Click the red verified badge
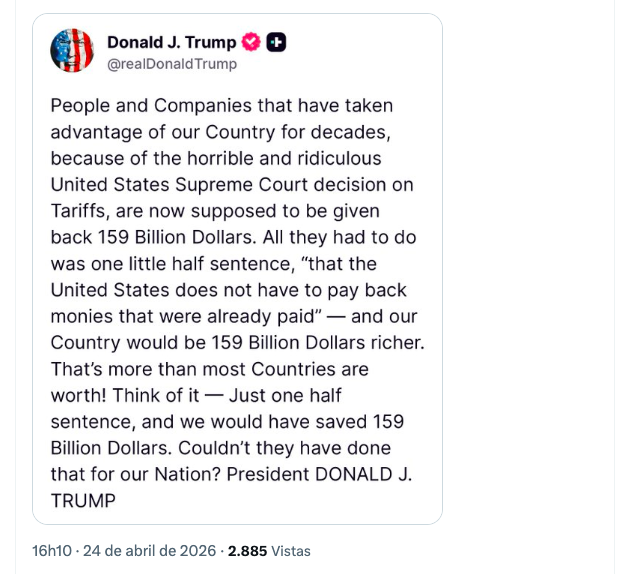Image resolution: width=643 pixels, height=574 pixels. pos(252,43)
